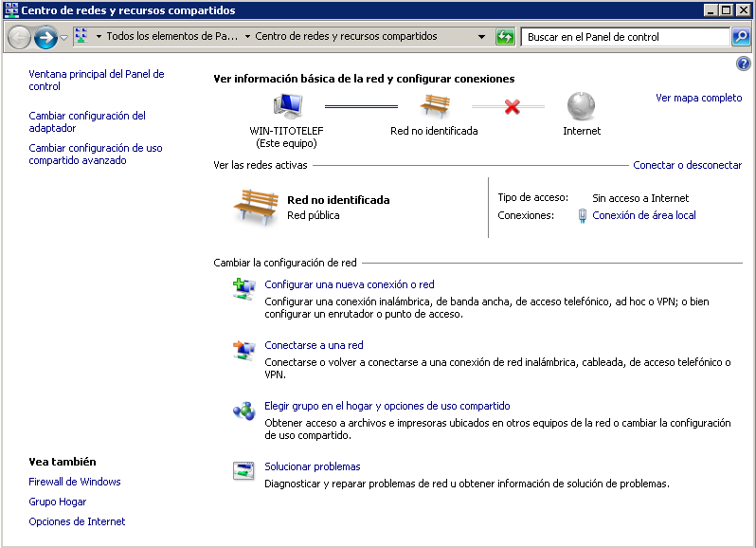Click the magnifier search icon
The height and width of the screenshot is (548, 756).
(x=741, y=37)
